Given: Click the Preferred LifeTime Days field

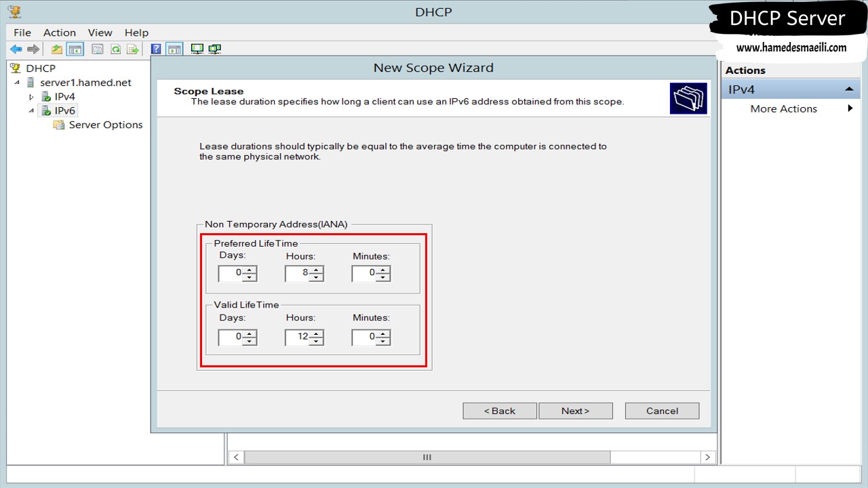Looking at the screenshot, I should [x=231, y=273].
